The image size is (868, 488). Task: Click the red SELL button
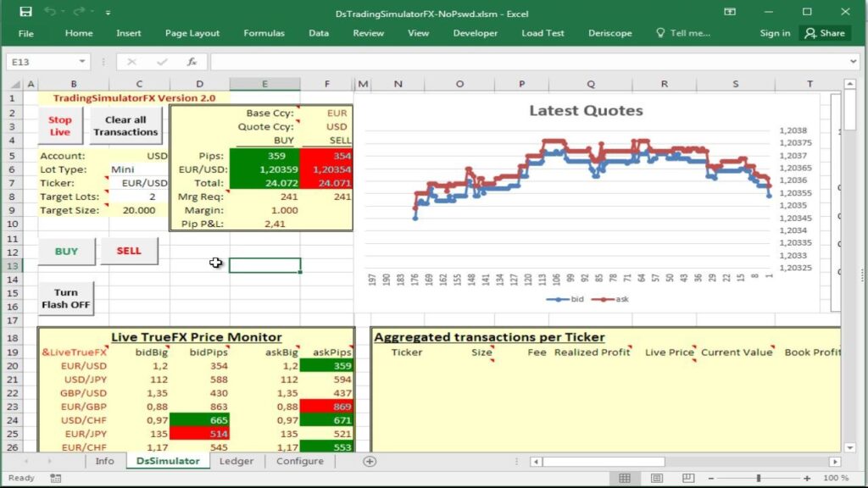(x=129, y=251)
